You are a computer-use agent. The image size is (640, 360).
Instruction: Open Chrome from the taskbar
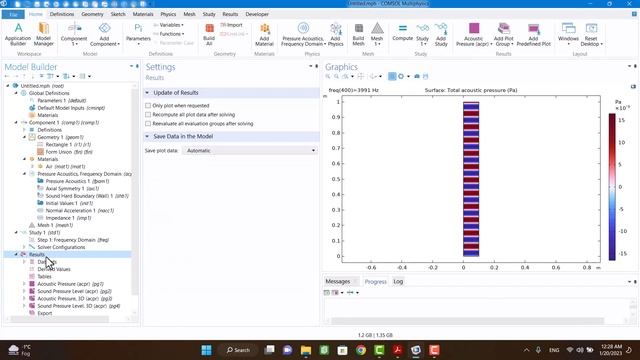click(x=361, y=350)
